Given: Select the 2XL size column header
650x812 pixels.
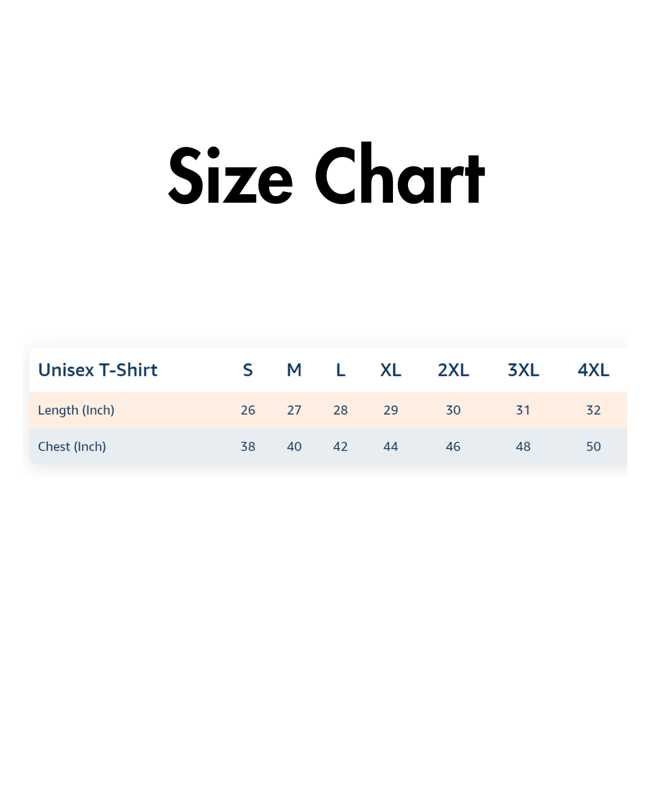Looking at the screenshot, I should (x=453, y=370).
